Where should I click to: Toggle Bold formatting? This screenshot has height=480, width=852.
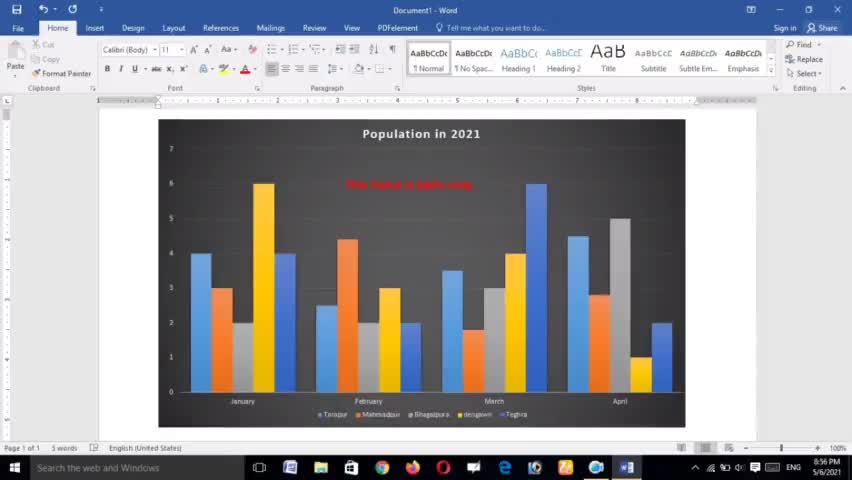point(107,69)
